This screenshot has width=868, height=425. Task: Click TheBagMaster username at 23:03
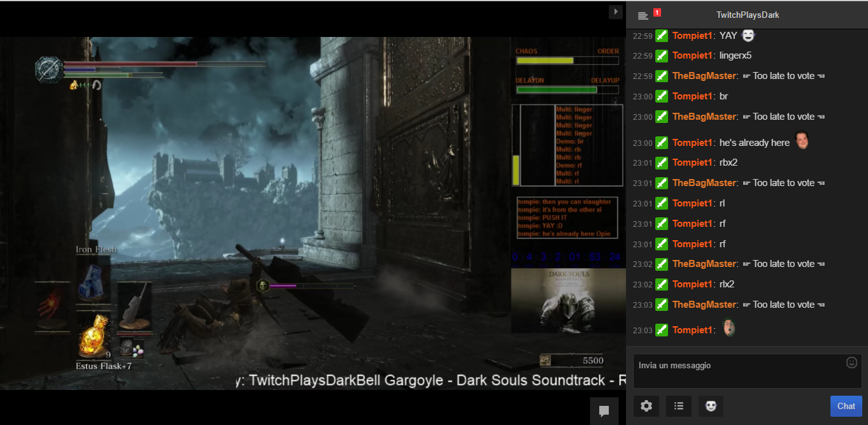pos(704,305)
